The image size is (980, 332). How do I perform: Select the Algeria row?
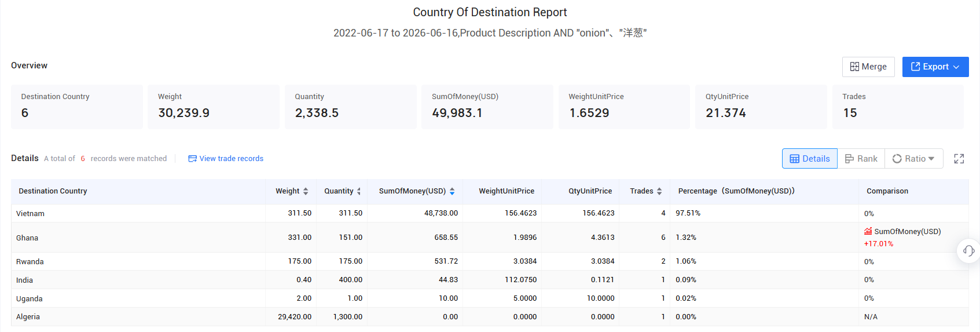point(490,317)
